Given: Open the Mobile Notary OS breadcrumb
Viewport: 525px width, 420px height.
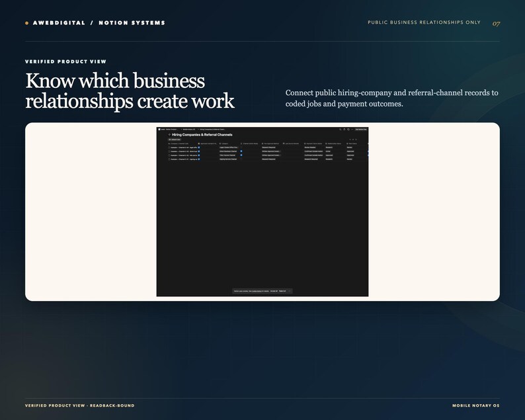Looking at the screenshot, I should click(189, 129).
